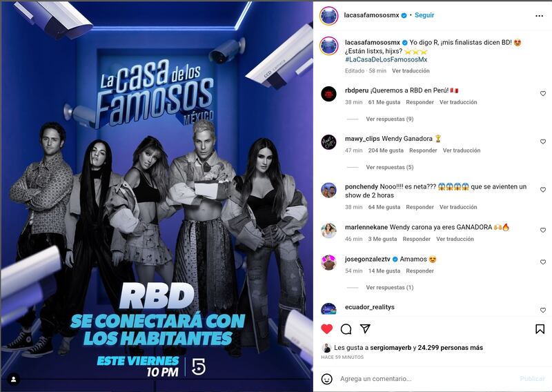Image resolution: width=552 pixels, height=392 pixels.
Task: Translate the caption with Ver traducción
Action: (411, 71)
